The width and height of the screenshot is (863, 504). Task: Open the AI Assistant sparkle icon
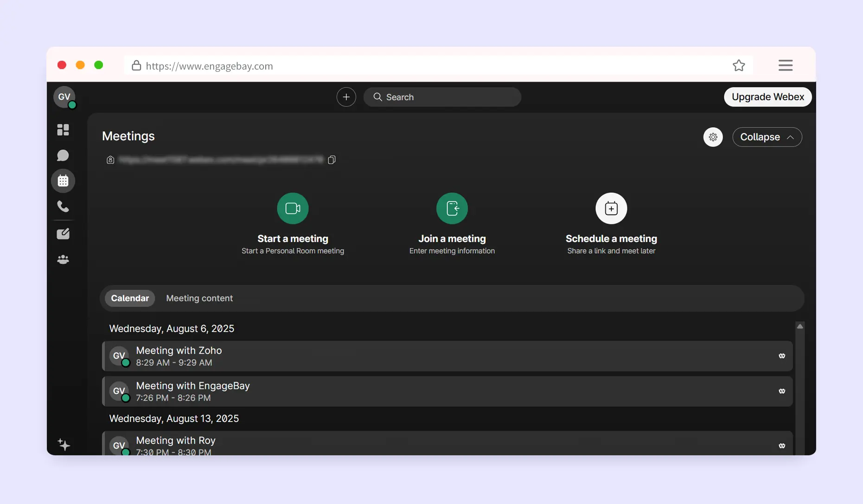(x=64, y=445)
